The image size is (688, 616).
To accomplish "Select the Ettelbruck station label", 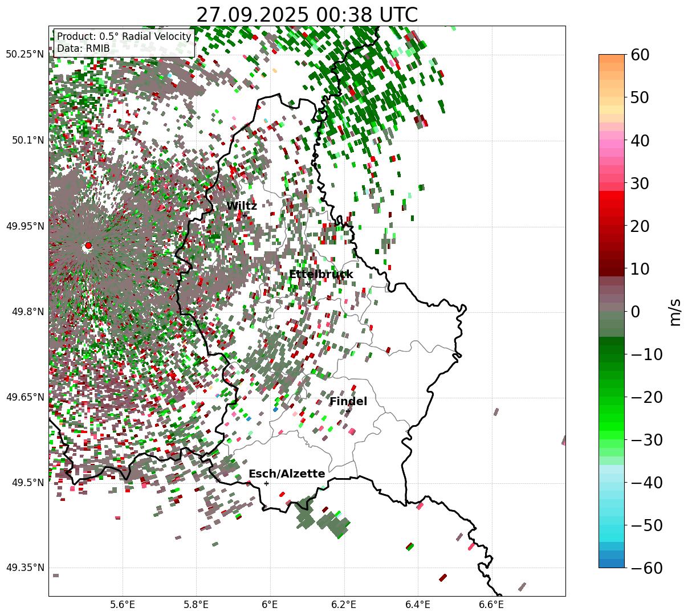I will (x=321, y=274).
